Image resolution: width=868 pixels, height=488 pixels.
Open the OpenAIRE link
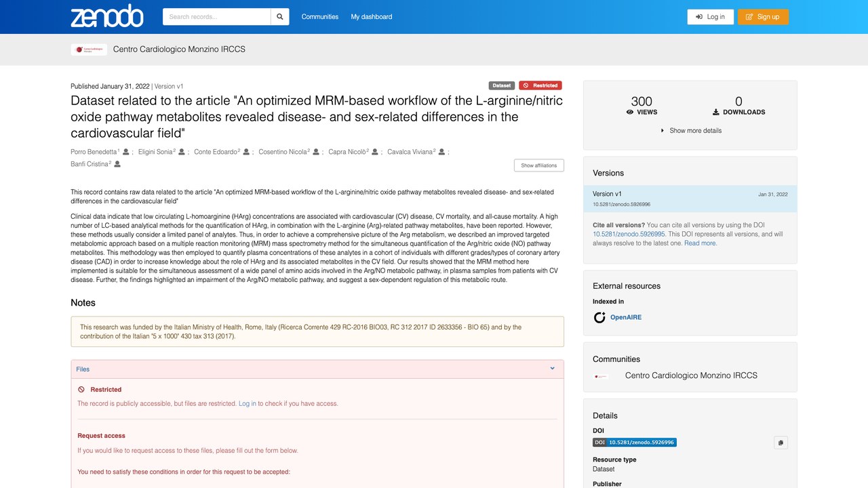click(626, 317)
